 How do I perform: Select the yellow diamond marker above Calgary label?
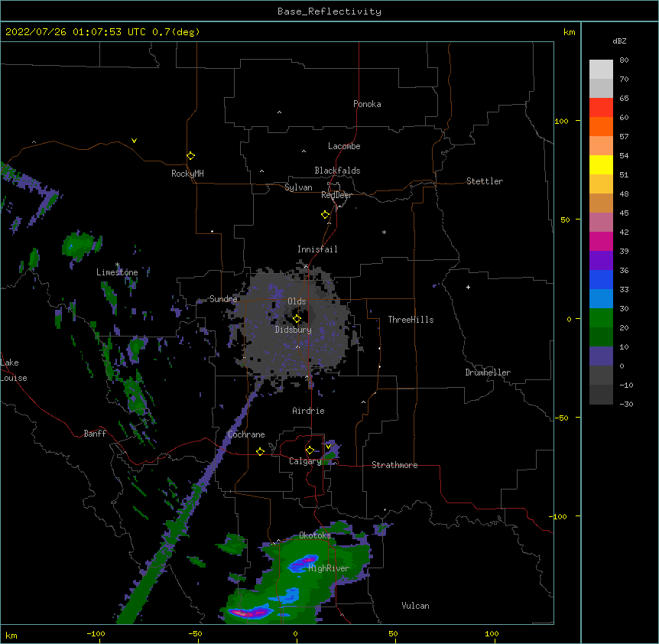pos(310,450)
